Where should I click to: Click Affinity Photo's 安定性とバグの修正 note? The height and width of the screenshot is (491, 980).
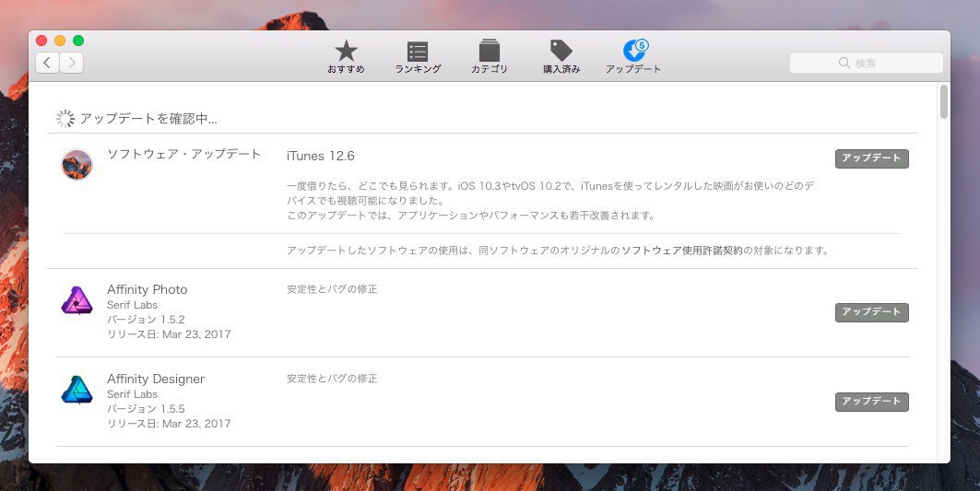(x=332, y=289)
